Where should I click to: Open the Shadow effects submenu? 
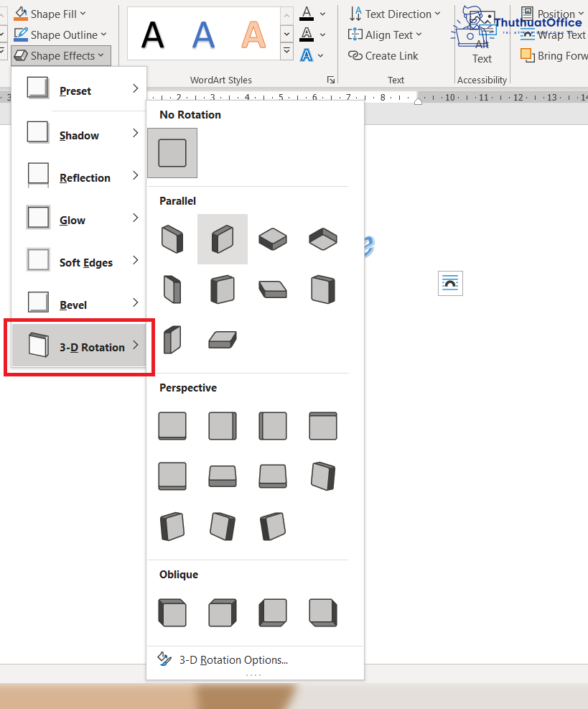(79, 134)
